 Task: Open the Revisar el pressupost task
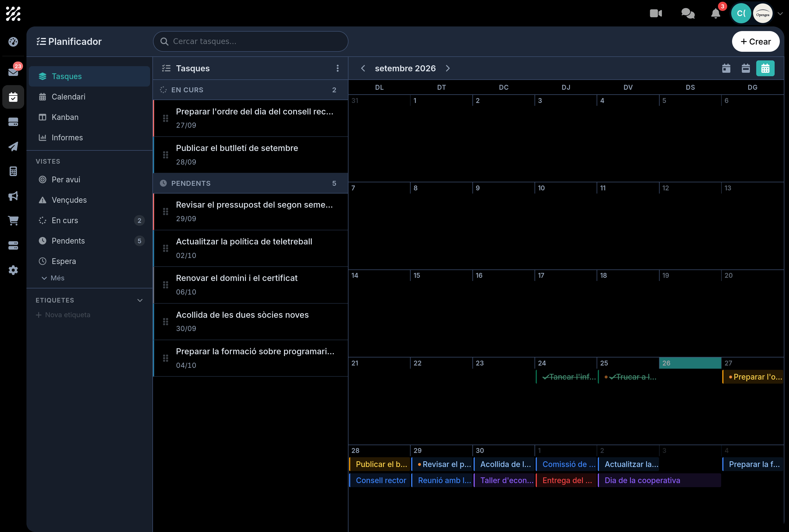(x=250, y=211)
